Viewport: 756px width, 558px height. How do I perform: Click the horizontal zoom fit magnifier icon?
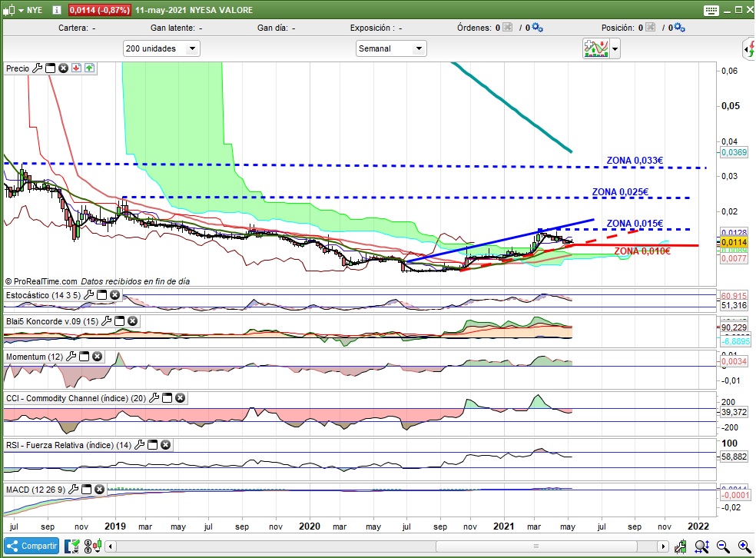[x=702, y=546]
